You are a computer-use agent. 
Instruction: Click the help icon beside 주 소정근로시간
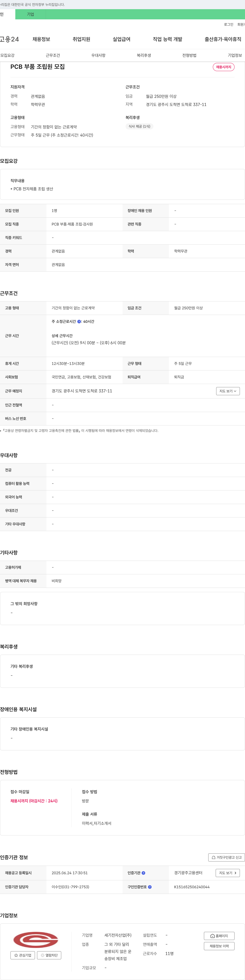(79, 322)
